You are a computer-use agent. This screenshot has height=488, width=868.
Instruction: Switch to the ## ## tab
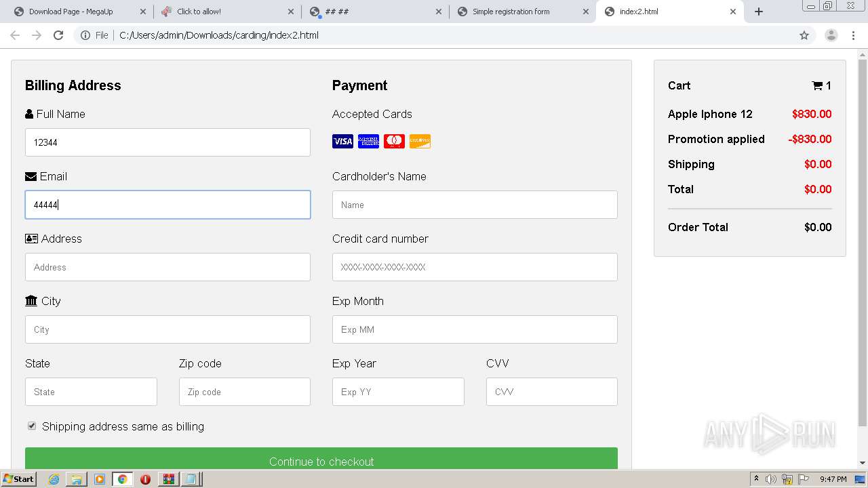(374, 12)
